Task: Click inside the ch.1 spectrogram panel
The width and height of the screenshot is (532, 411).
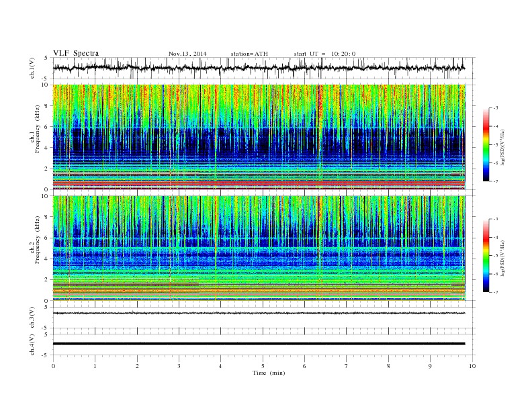Action: 259,137
